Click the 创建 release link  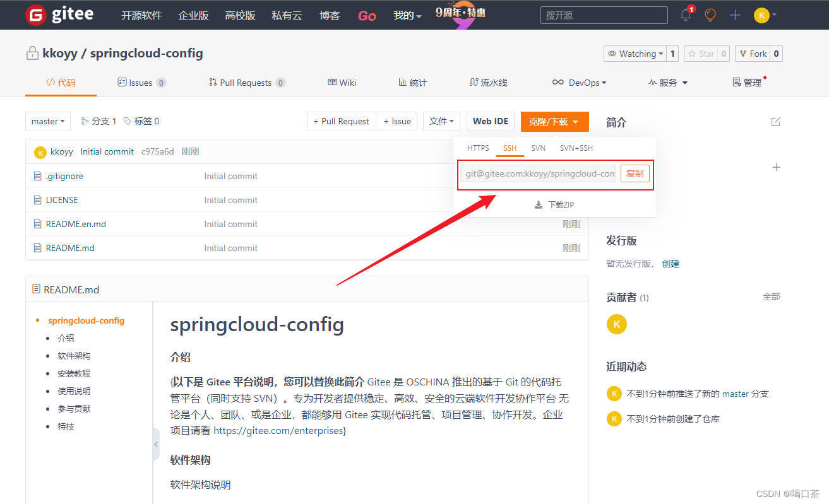[671, 264]
